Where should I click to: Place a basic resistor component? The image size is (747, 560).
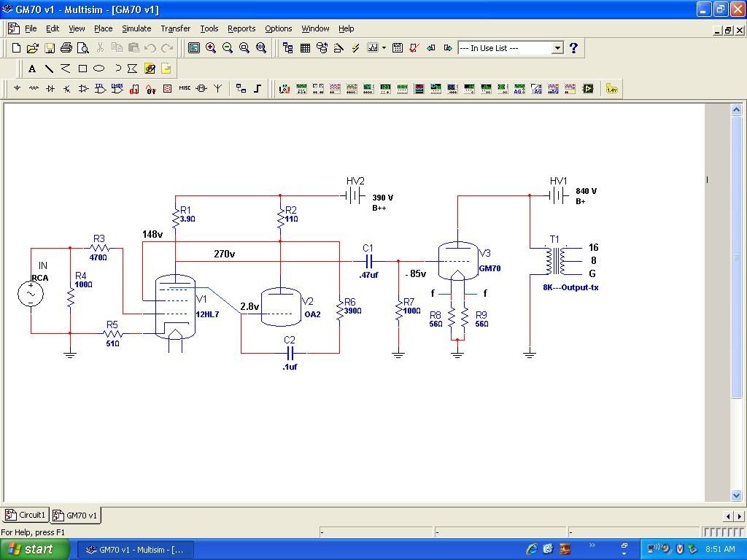pos(34,88)
